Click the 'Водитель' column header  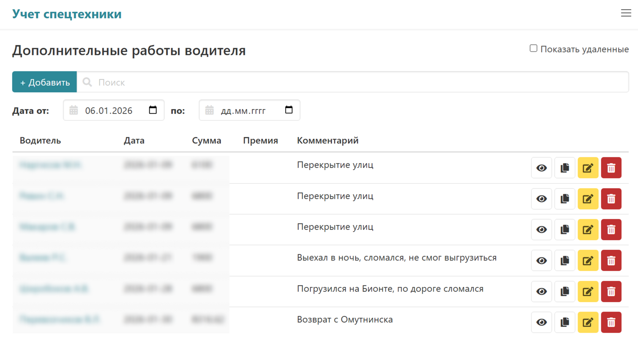pos(40,140)
